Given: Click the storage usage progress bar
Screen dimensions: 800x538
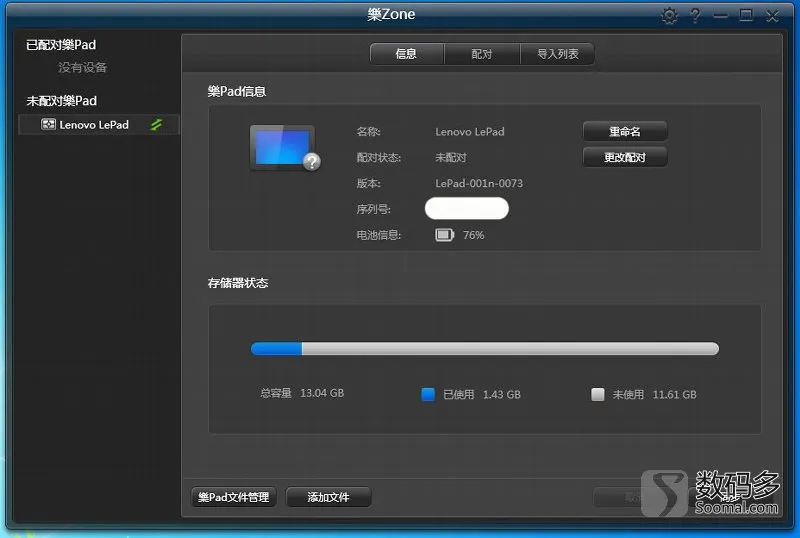Looking at the screenshot, I should pyautogui.click(x=485, y=349).
